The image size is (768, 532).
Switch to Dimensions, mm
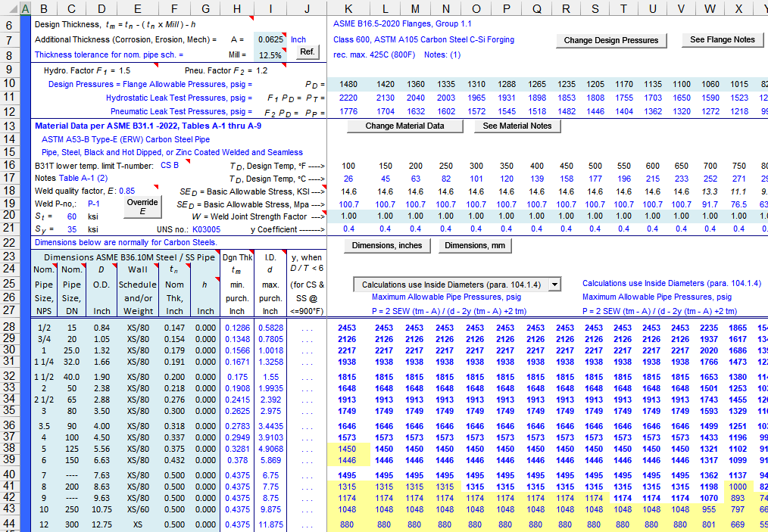tap(475, 245)
